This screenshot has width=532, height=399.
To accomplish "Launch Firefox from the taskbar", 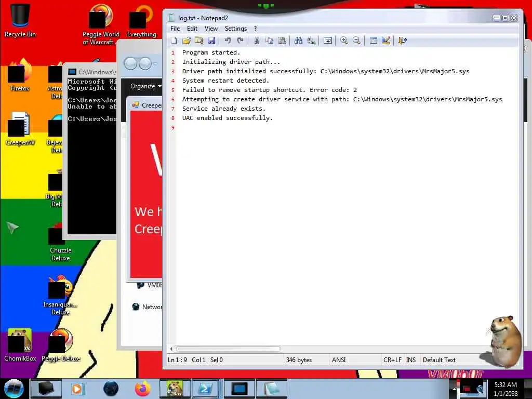I will point(142,389).
